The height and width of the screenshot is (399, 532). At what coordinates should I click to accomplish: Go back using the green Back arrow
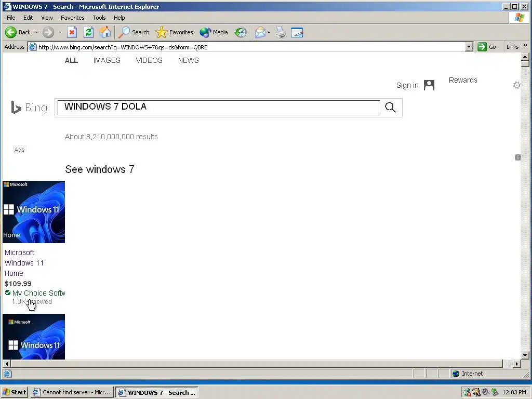tap(18, 32)
